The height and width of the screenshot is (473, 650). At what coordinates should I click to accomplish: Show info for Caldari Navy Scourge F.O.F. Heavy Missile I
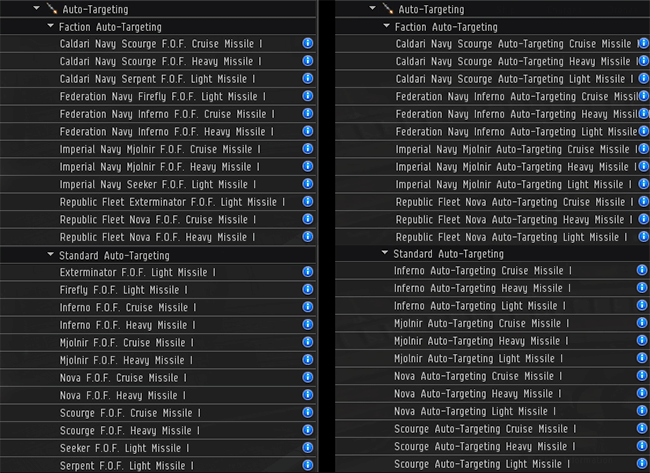(308, 61)
